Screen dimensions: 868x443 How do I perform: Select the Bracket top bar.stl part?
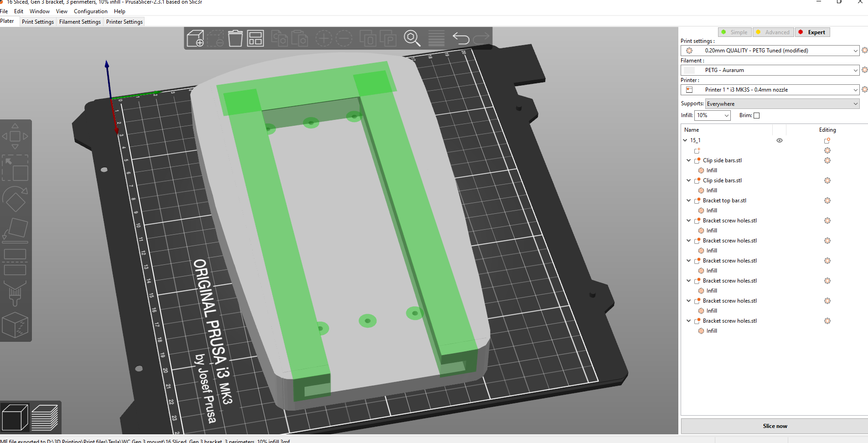click(724, 201)
